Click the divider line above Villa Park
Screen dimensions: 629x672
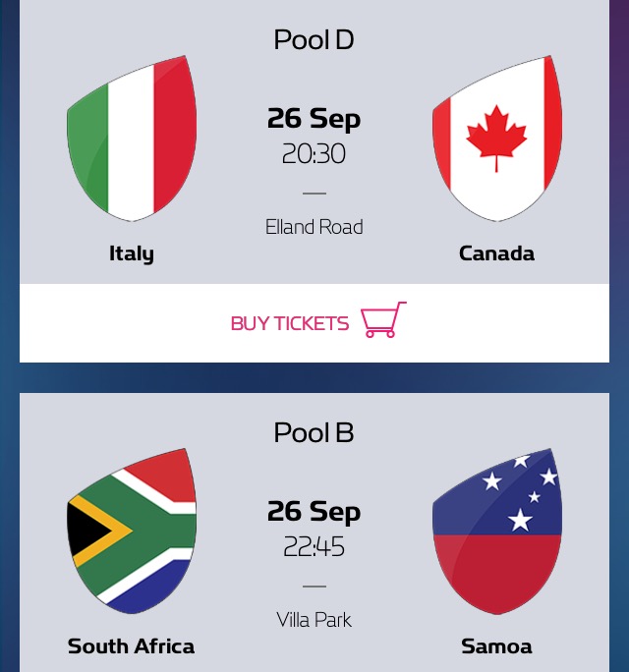pyautogui.click(x=314, y=587)
